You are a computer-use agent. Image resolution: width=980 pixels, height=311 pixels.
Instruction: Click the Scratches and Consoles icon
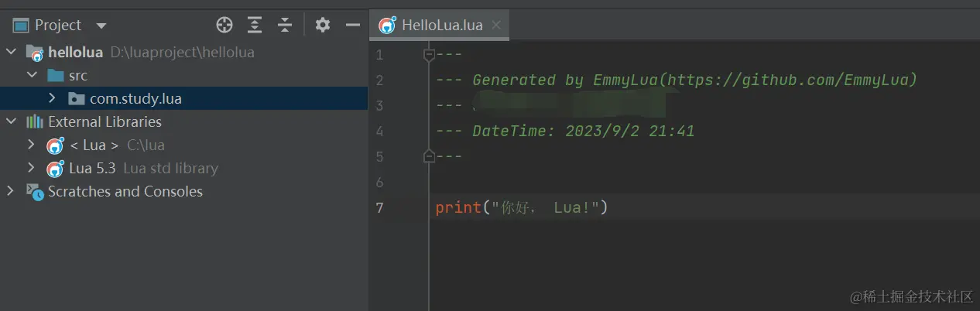tap(36, 192)
